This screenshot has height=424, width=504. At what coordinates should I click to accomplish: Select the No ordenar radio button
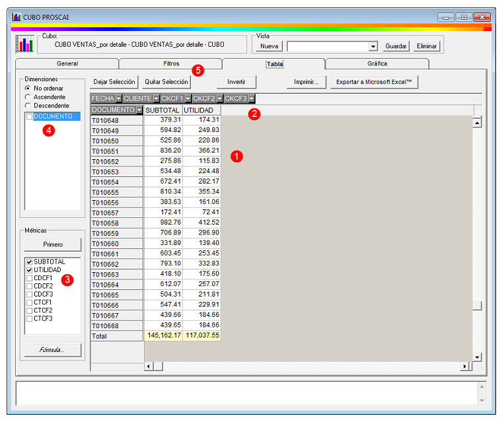pos(28,88)
